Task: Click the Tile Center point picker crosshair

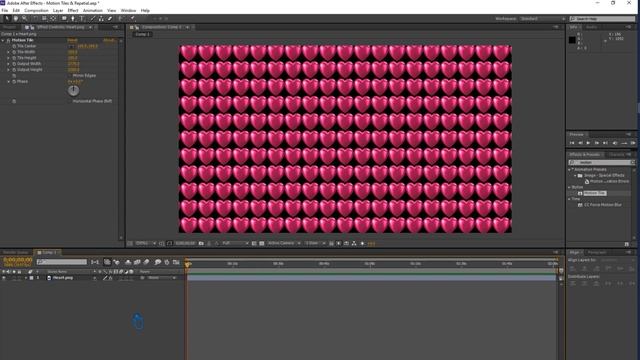Action: (71, 46)
